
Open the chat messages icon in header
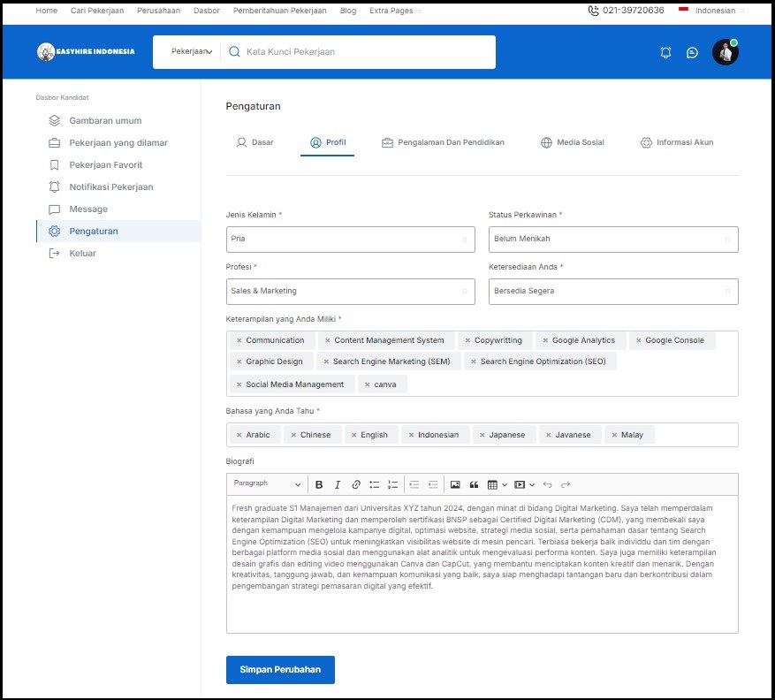[692, 52]
